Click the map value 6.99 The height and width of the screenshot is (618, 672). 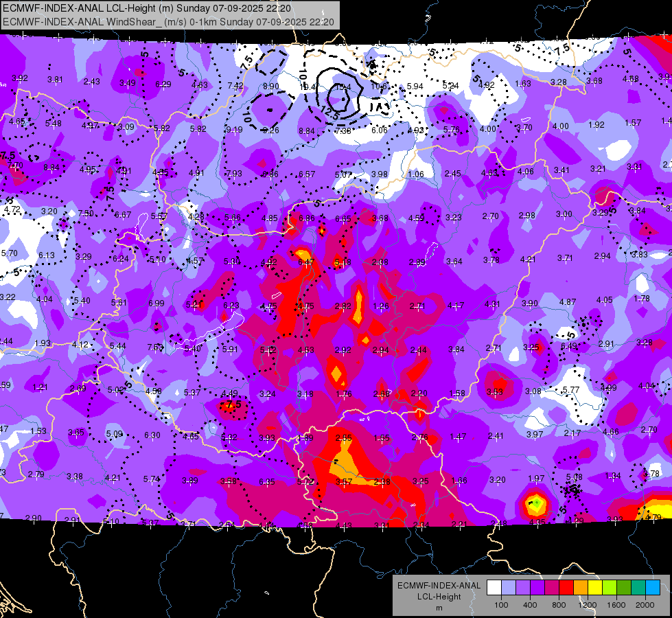[x=157, y=304]
